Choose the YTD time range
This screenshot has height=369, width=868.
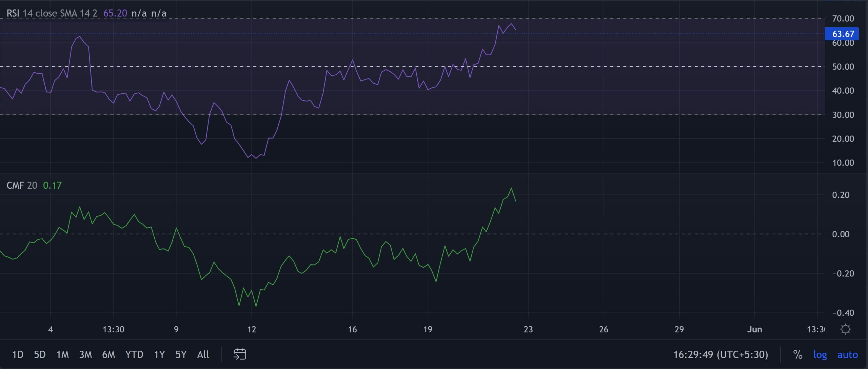click(134, 354)
